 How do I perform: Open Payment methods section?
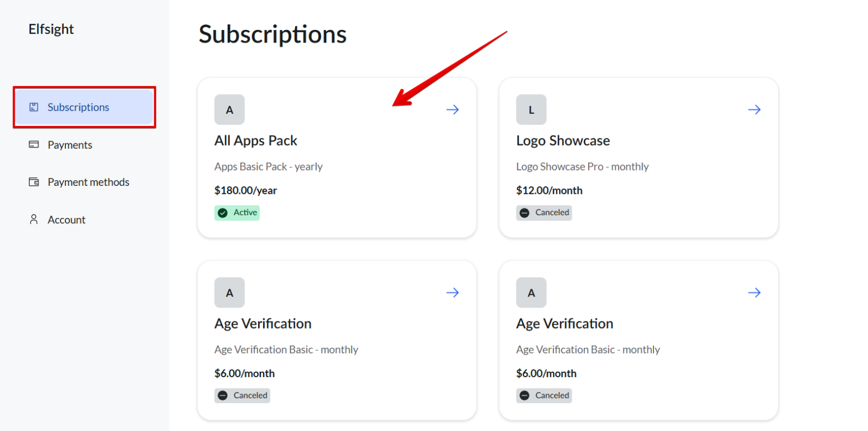[x=88, y=182]
